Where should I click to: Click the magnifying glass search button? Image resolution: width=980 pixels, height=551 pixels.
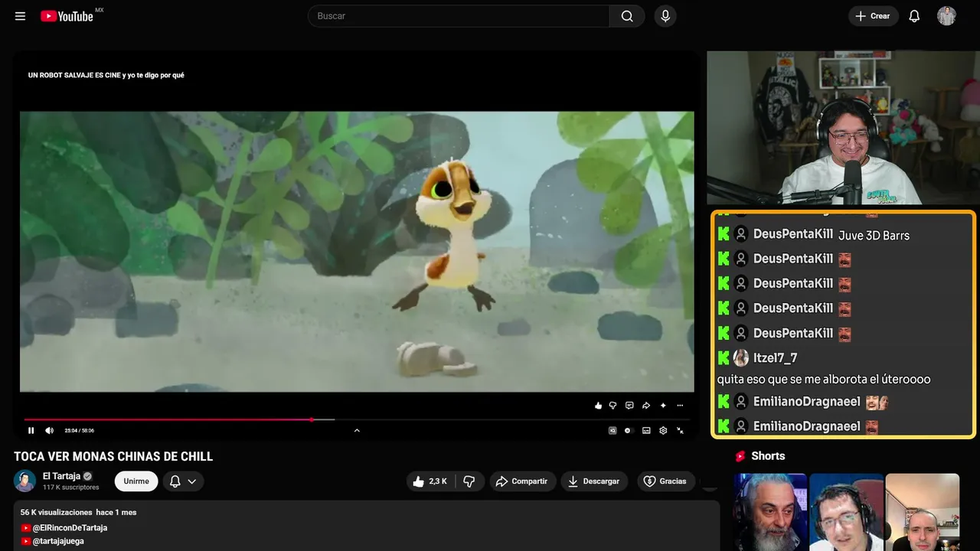click(627, 16)
